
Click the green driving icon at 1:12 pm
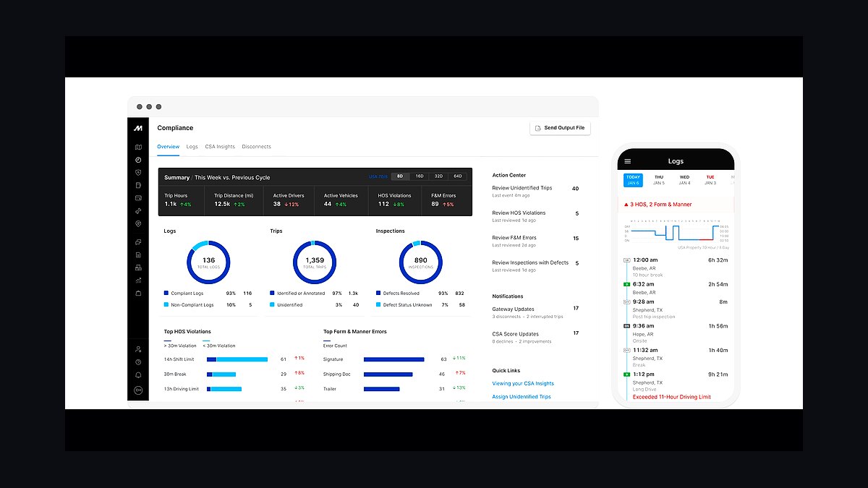coord(626,374)
